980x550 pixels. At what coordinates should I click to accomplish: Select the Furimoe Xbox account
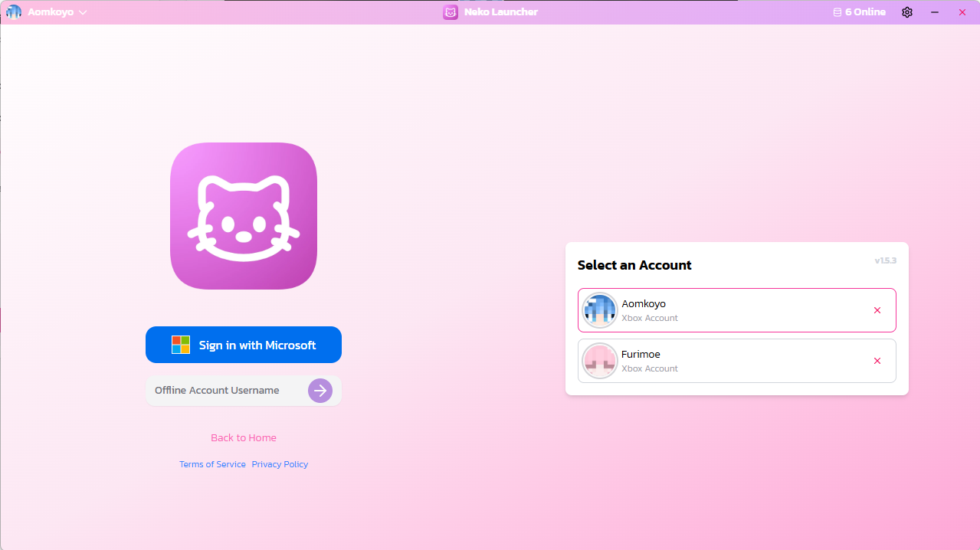coord(737,361)
